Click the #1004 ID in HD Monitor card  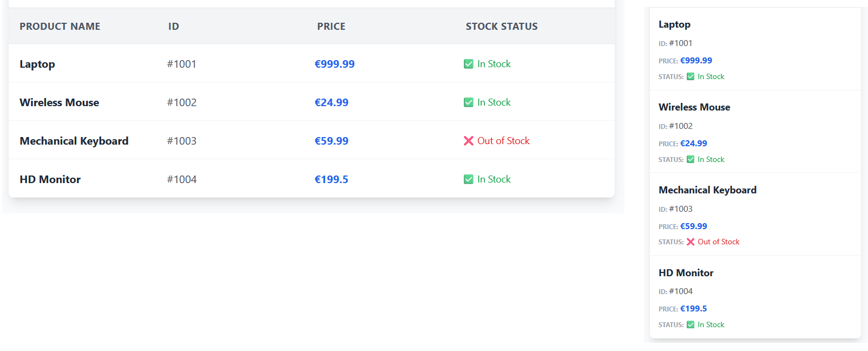681,291
